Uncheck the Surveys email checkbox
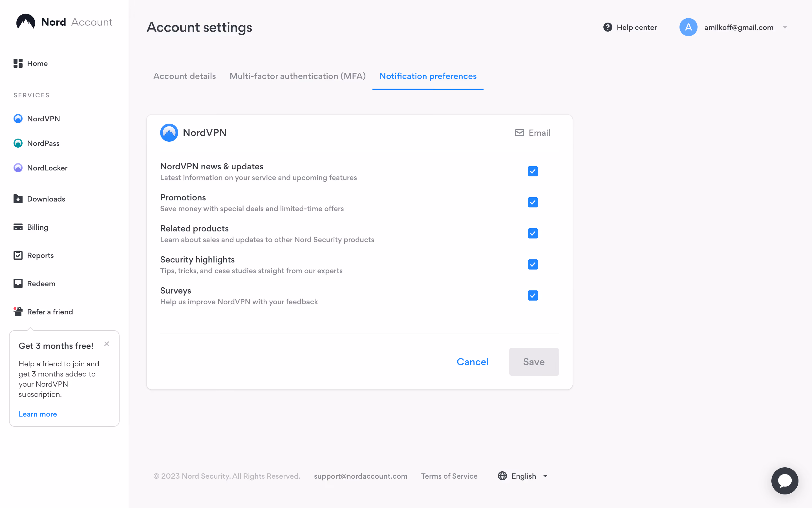Screen dimensions: 812x508 (x=533, y=296)
